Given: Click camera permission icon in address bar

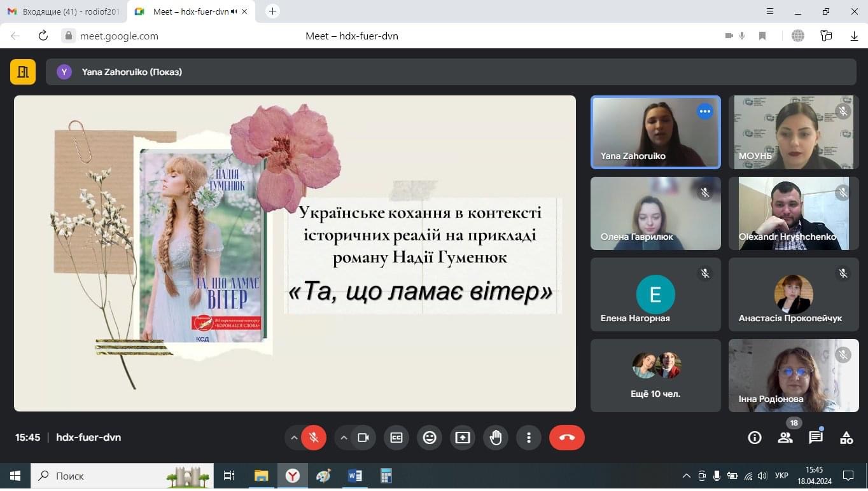Looking at the screenshot, I should tap(729, 36).
